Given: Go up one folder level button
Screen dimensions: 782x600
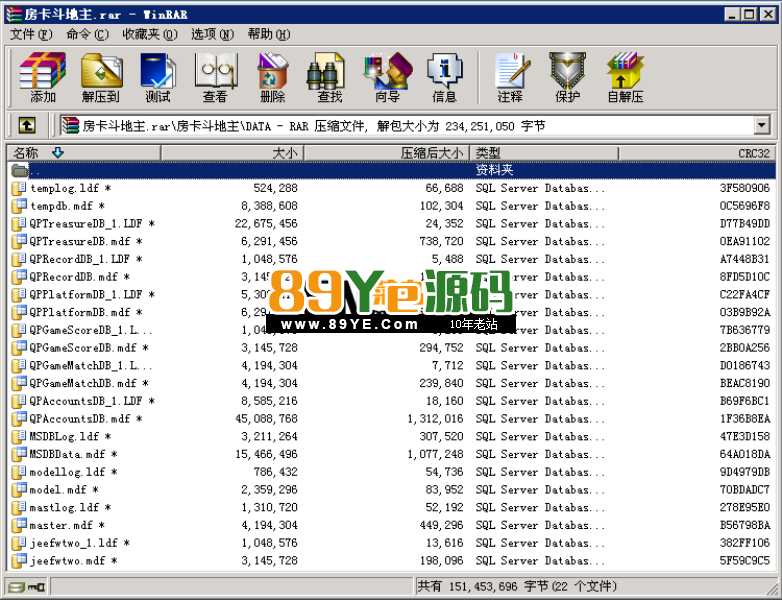Looking at the screenshot, I should (x=27, y=125).
